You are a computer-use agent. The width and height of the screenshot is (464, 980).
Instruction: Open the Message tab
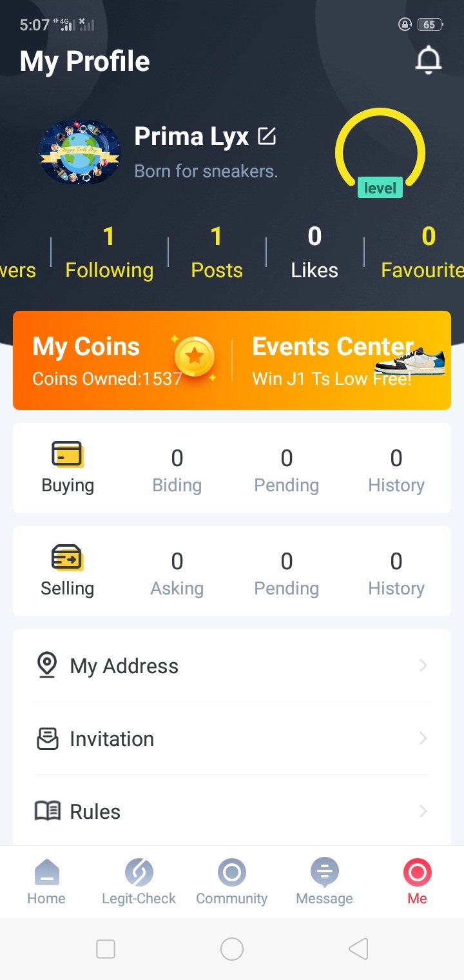click(x=324, y=881)
